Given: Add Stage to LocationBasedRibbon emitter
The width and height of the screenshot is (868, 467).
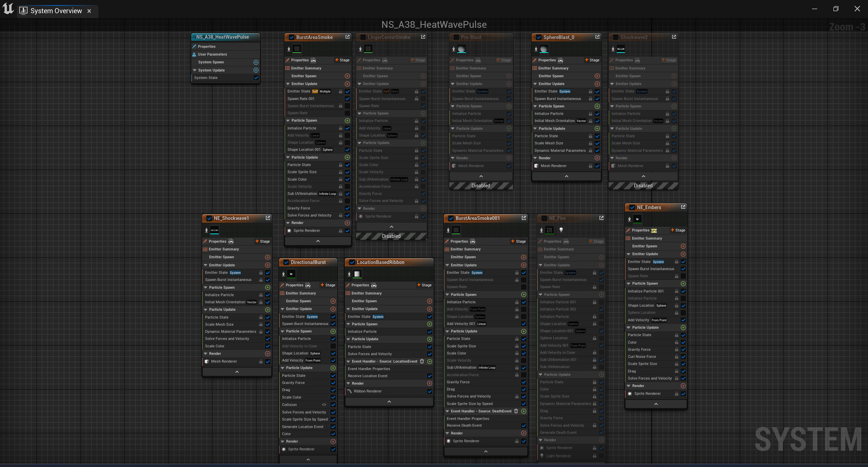Looking at the screenshot, I should pos(424,285).
